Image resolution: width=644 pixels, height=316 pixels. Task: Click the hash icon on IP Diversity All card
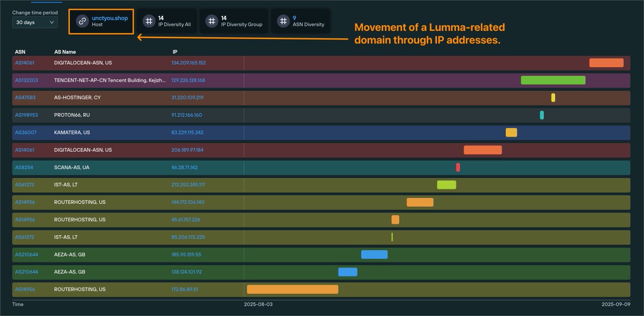(149, 21)
